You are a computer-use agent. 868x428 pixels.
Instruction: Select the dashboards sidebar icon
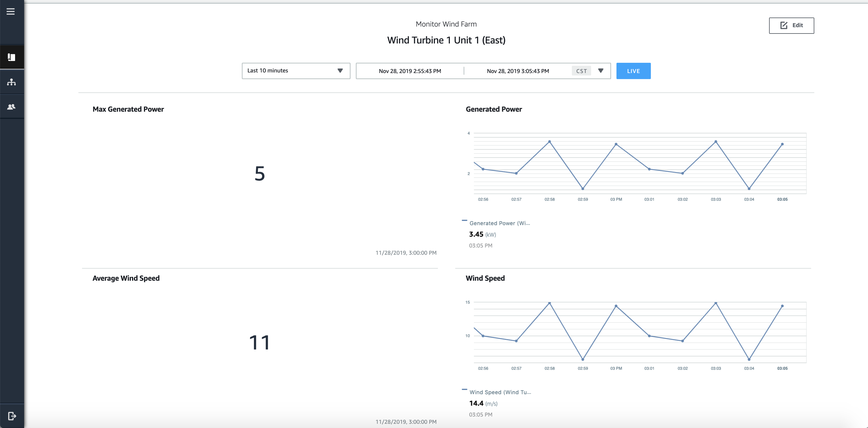pos(11,57)
